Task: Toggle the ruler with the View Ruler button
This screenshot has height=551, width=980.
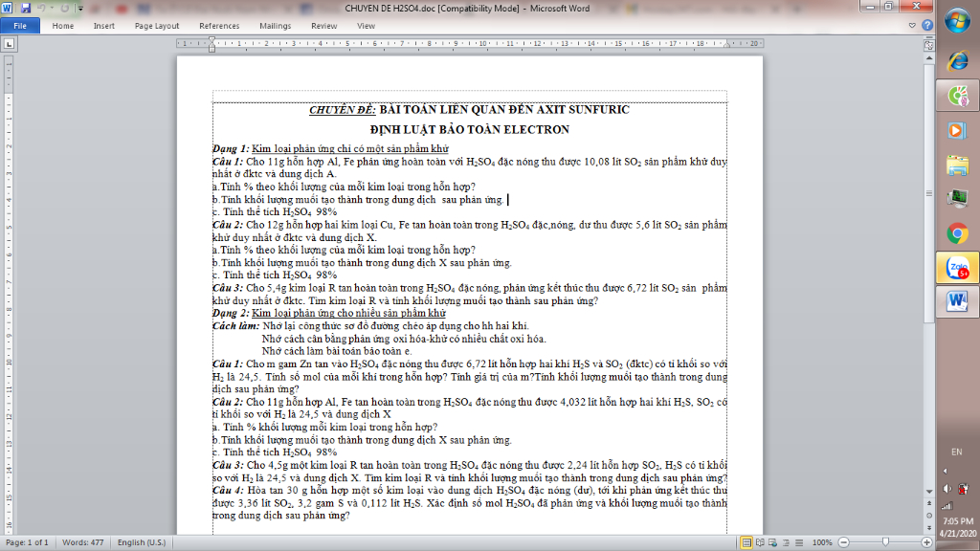Action: point(929,45)
